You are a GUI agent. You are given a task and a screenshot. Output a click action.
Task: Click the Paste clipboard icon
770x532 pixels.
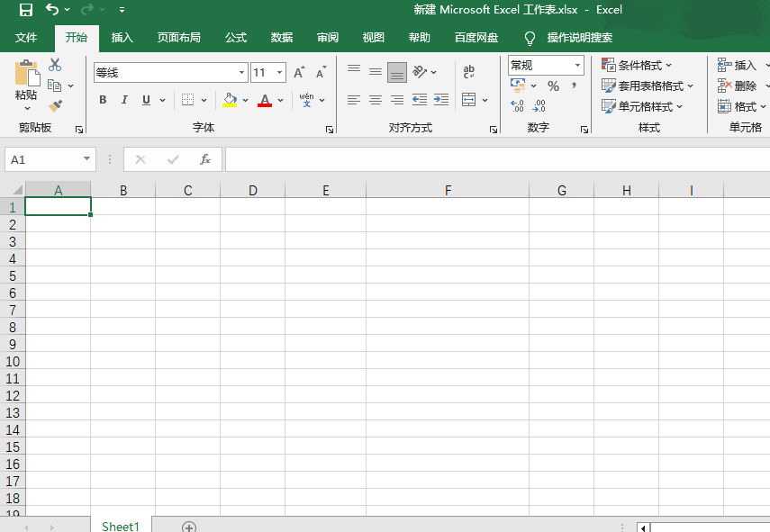click(x=26, y=73)
